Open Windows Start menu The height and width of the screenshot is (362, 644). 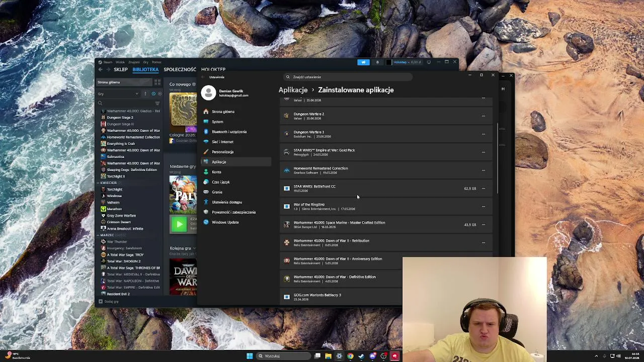(250, 356)
